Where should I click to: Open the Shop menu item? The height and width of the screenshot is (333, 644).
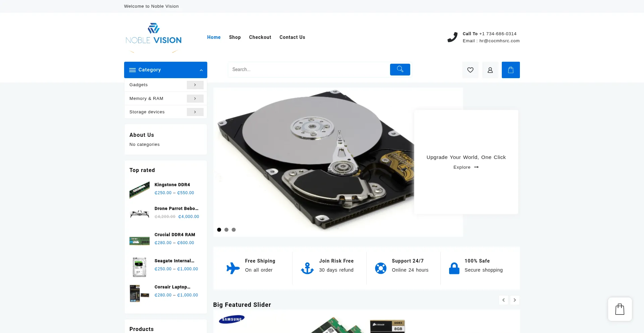235,37
